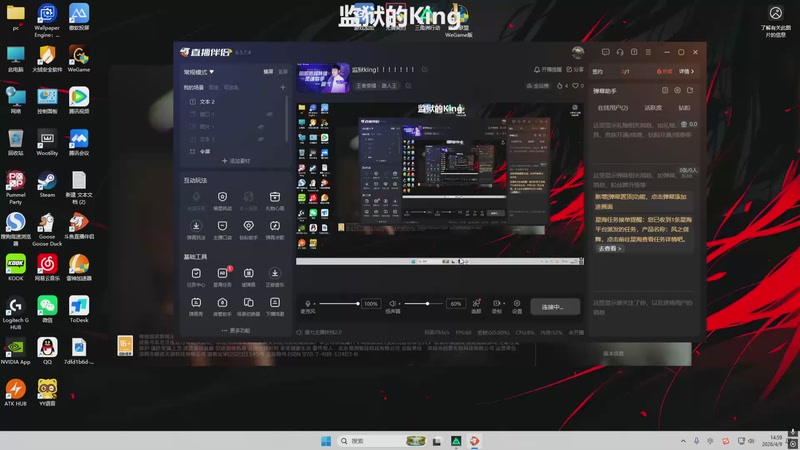The image size is (800, 450).
Task: Toggle visibility of 文本 1 source
Action: 261,139
